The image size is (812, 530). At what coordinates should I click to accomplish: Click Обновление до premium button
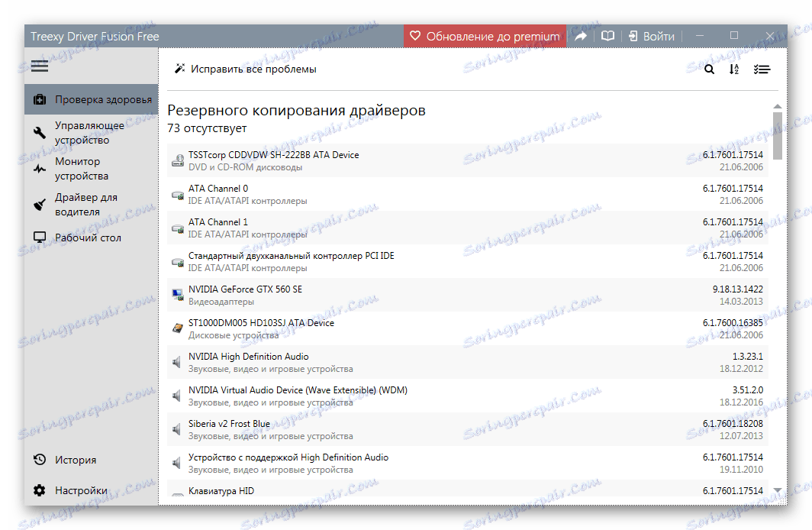point(485,35)
